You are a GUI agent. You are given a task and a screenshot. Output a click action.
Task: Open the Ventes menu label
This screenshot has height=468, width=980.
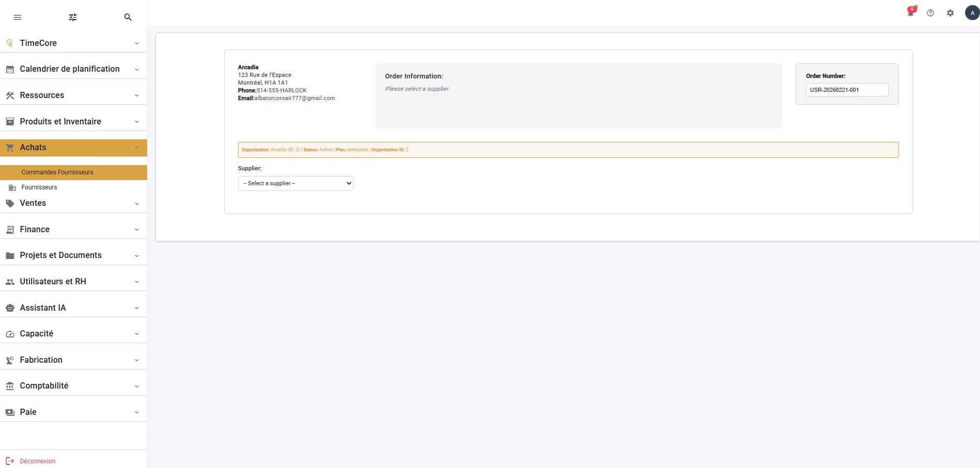[33, 203]
